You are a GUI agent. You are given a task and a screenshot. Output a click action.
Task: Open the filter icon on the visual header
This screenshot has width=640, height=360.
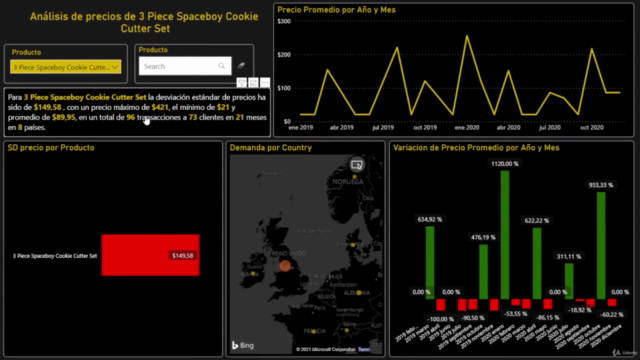point(242,82)
